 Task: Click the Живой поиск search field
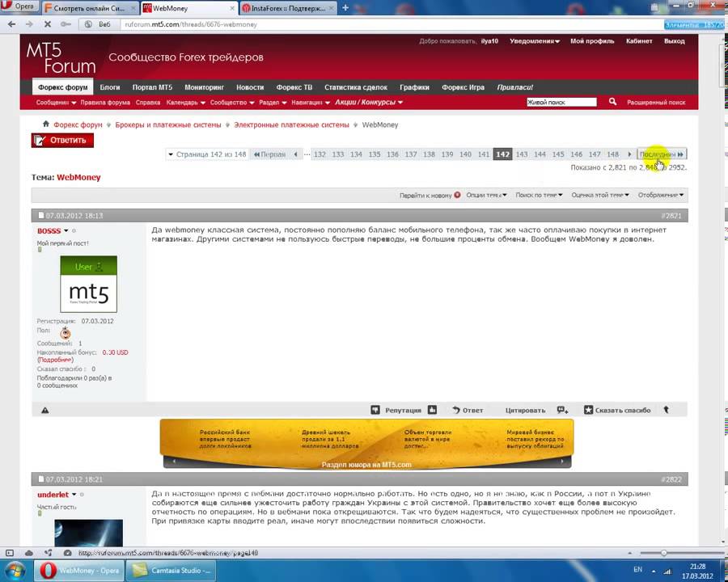(561, 102)
